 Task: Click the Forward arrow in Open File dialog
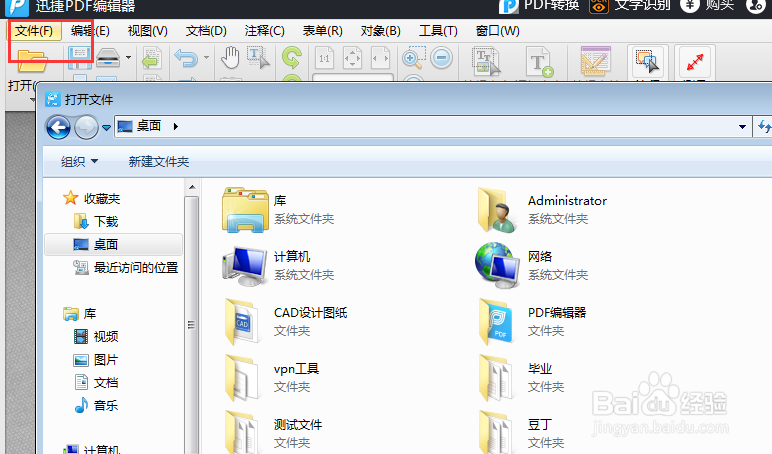click(x=86, y=128)
